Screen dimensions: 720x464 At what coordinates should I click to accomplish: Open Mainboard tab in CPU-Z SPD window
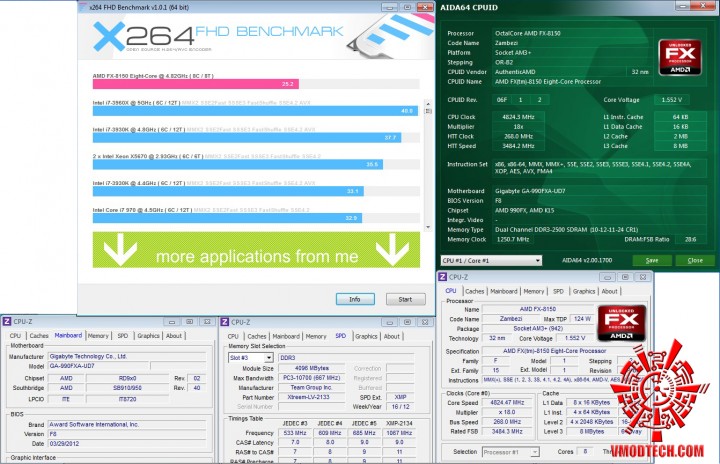[286, 336]
